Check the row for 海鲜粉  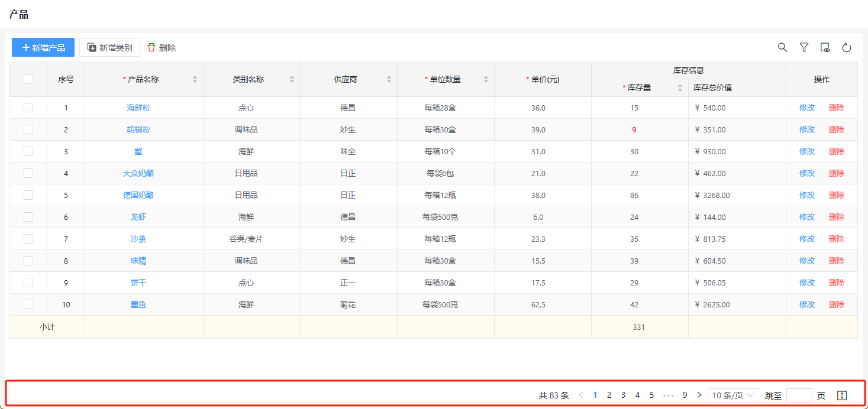28,108
